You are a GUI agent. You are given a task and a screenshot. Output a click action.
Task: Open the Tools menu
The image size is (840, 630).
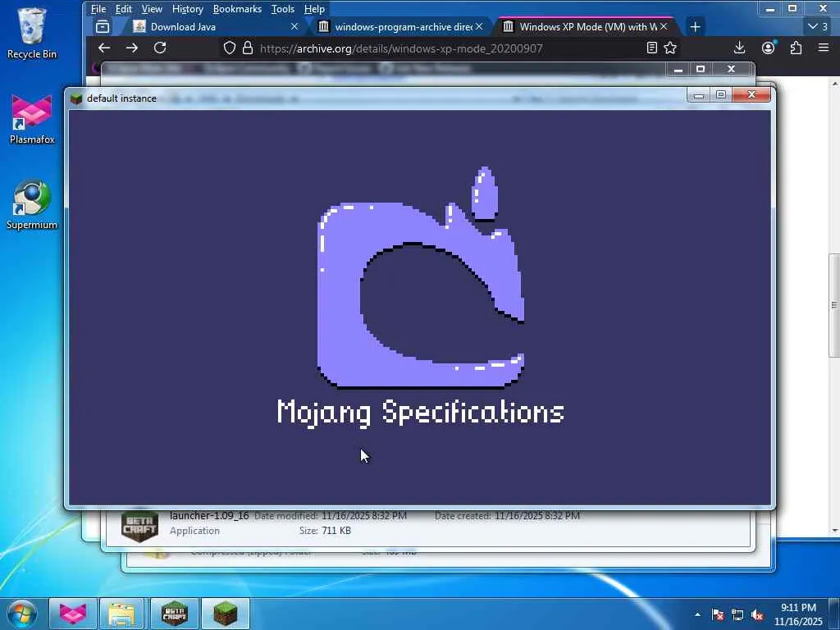tap(283, 9)
